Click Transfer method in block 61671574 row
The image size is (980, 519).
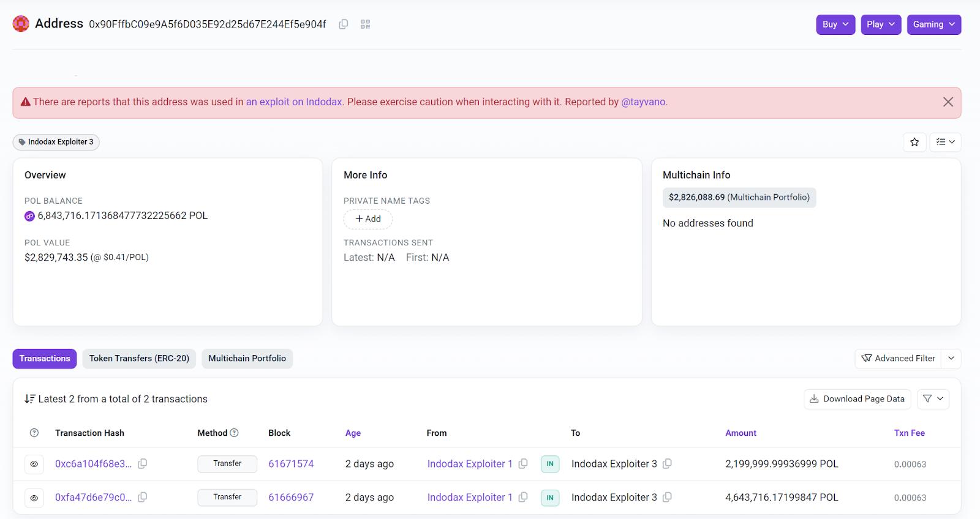(227, 464)
